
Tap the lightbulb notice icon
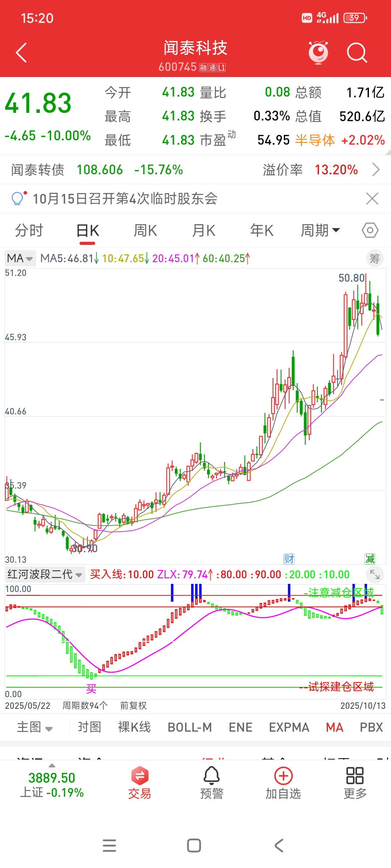pos(18,198)
